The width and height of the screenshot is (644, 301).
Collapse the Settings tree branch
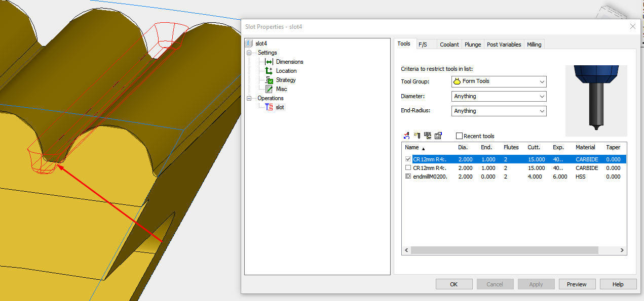click(249, 52)
